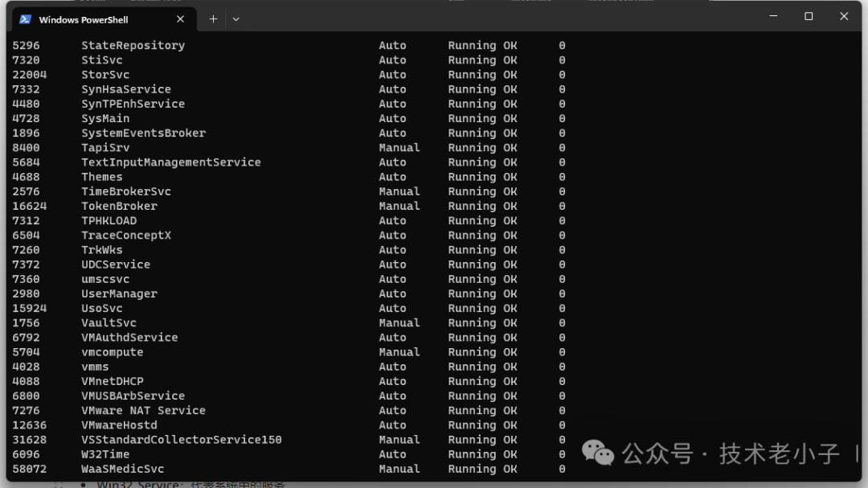Close the Windows PowerShell tab
The width and height of the screenshot is (868, 488).
pyautogui.click(x=180, y=19)
